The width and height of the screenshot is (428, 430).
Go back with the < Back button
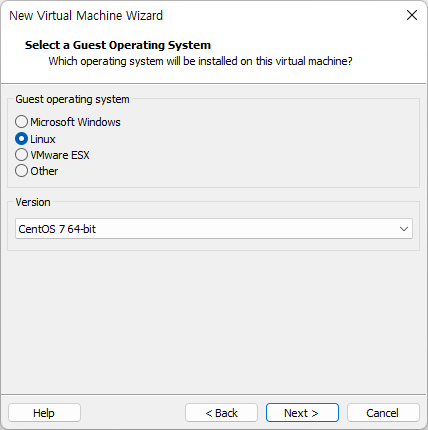coord(221,413)
